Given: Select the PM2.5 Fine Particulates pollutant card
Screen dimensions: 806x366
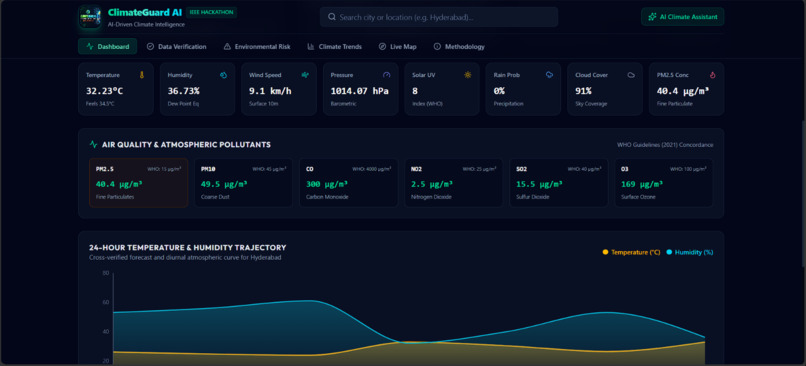Looking at the screenshot, I should [138, 182].
